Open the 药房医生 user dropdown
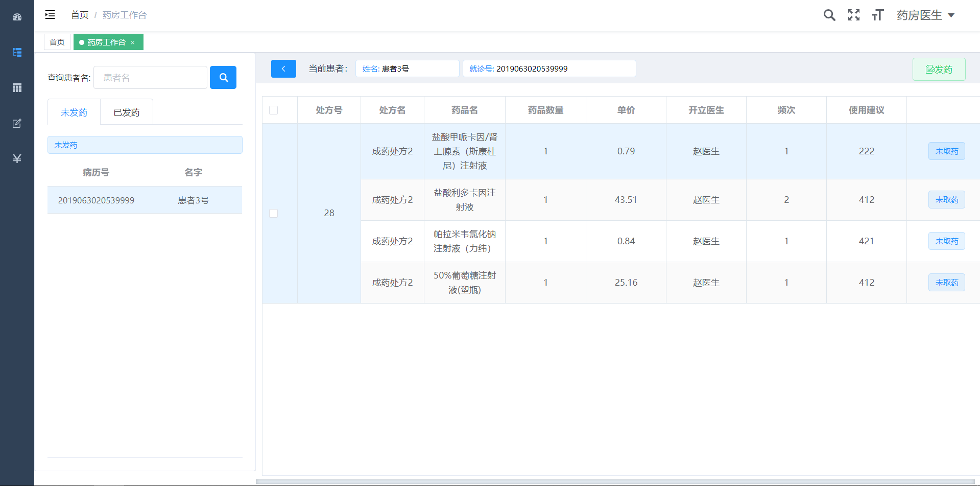This screenshot has height=486, width=980. coord(925,15)
